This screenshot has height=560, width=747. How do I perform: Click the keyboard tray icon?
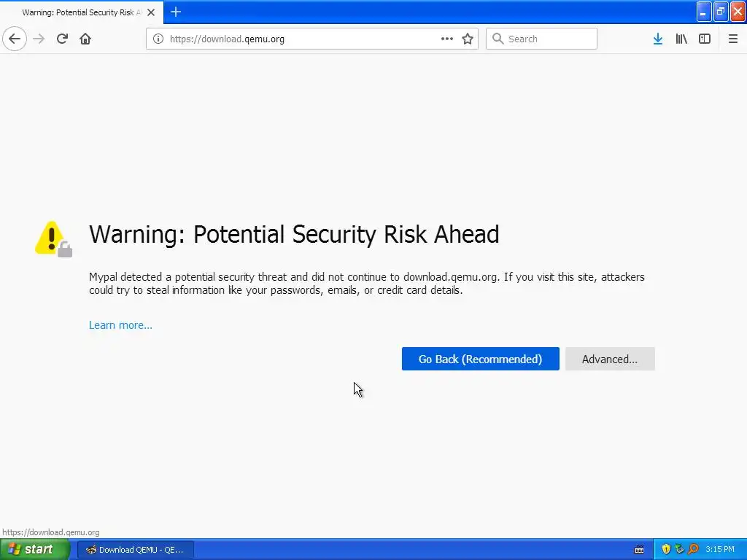pyautogui.click(x=639, y=550)
